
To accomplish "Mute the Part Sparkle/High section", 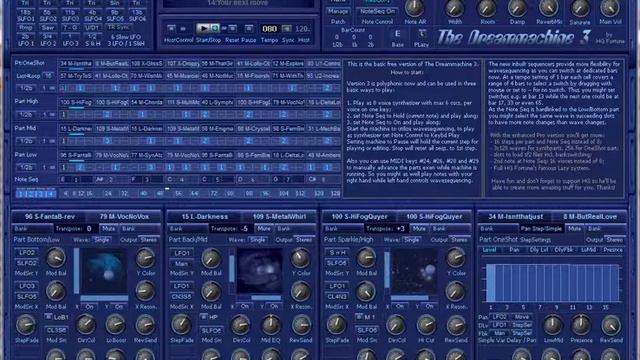I will 419,229.
